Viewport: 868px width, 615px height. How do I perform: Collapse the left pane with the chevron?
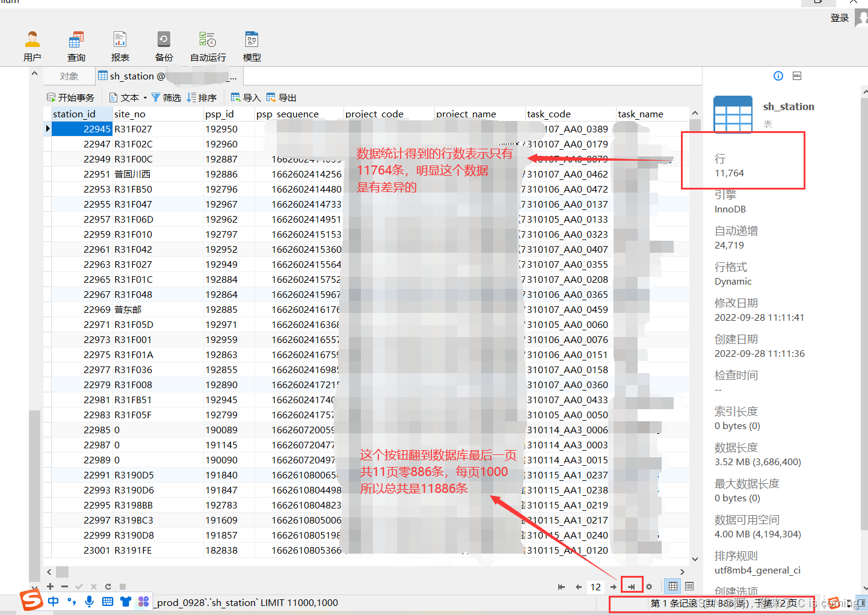click(x=34, y=73)
